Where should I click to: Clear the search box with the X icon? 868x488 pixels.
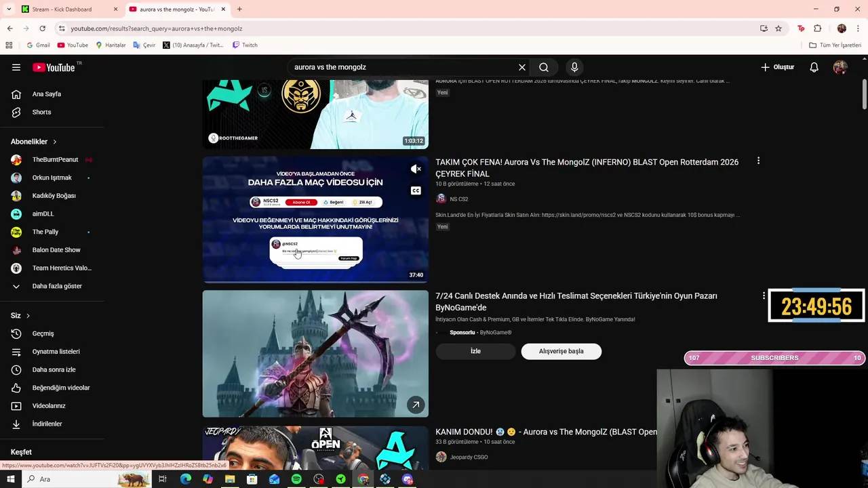(522, 67)
